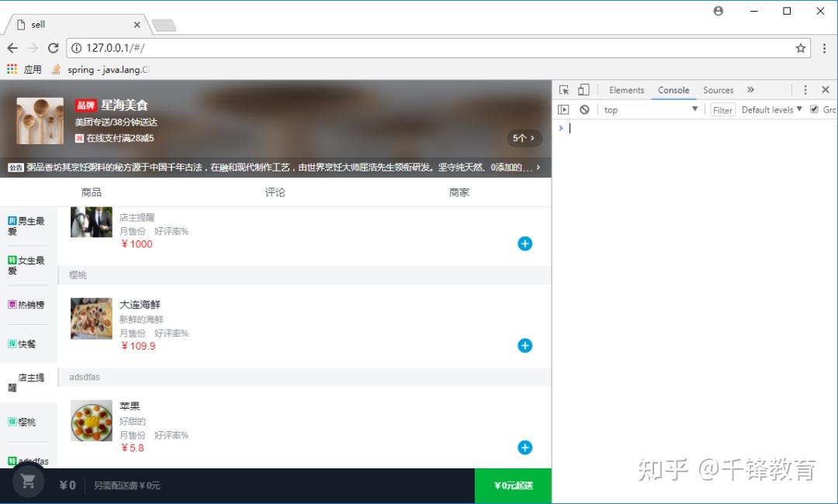Reload the page with the refresh icon
This screenshot has height=504, width=838.
point(53,47)
